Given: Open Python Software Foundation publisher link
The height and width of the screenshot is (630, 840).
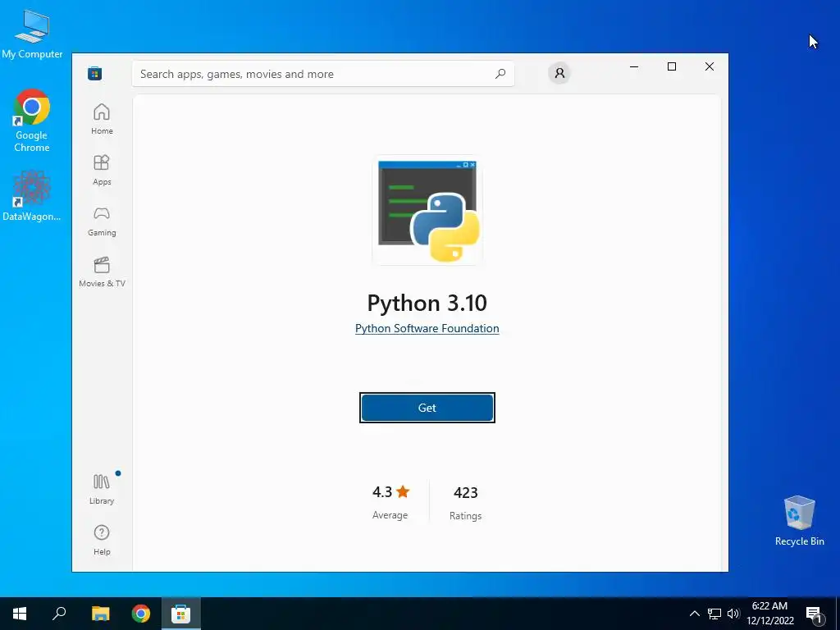Looking at the screenshot, I should [x=427, y=328].
